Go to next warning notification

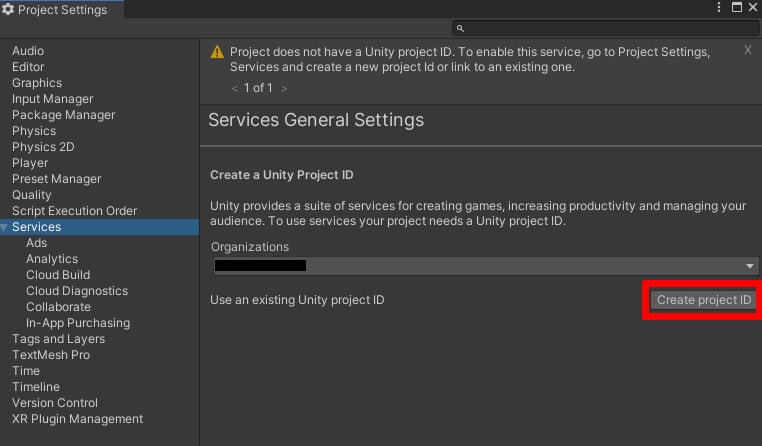coord(284,88)
